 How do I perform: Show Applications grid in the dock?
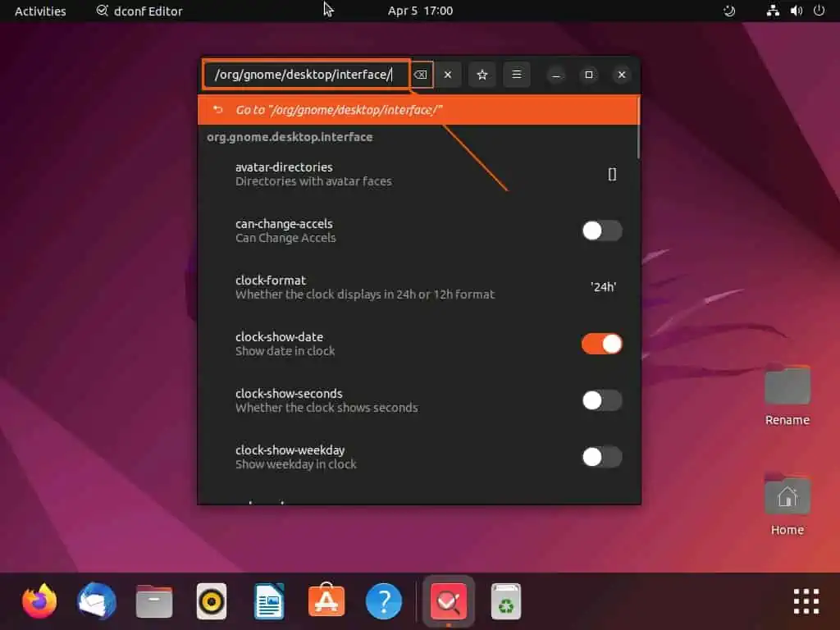tap(806, 601)
